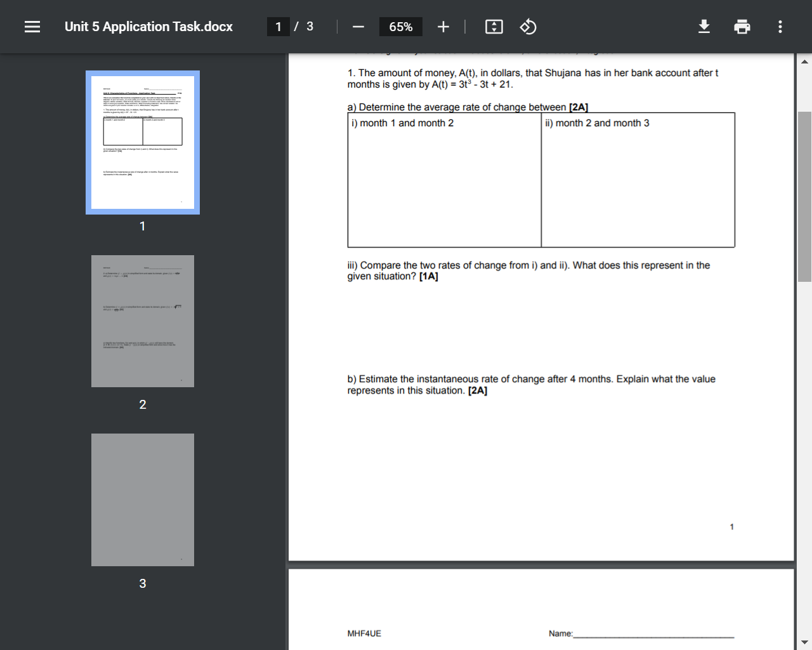
Task: Open the more actions three-dot menu
Action: [x=780, y=27]
